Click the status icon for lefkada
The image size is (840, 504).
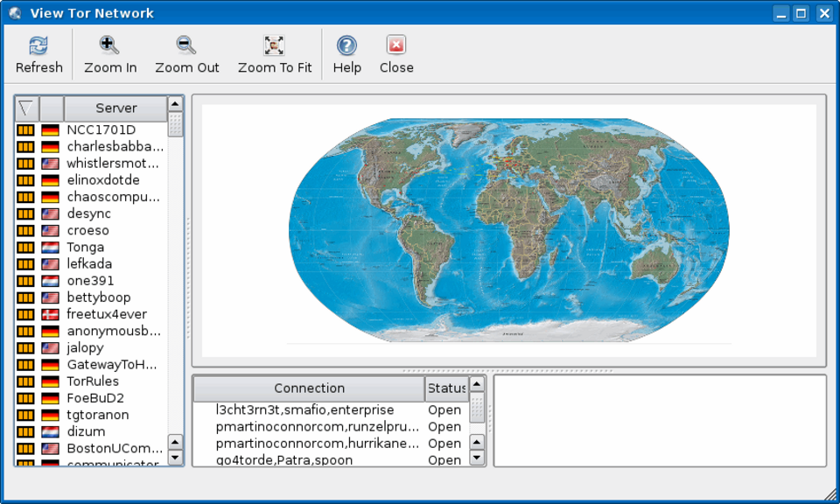25,264
